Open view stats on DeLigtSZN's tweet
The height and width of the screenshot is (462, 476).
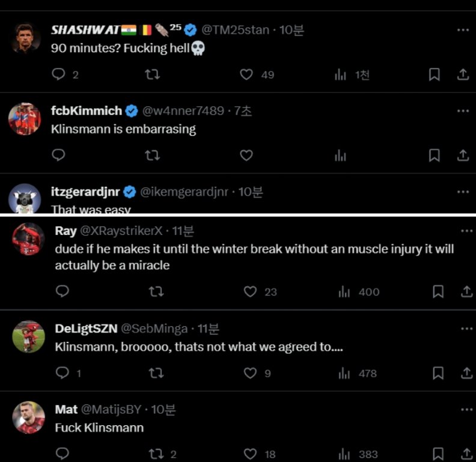pyautogui.click(x=344, y=373)
